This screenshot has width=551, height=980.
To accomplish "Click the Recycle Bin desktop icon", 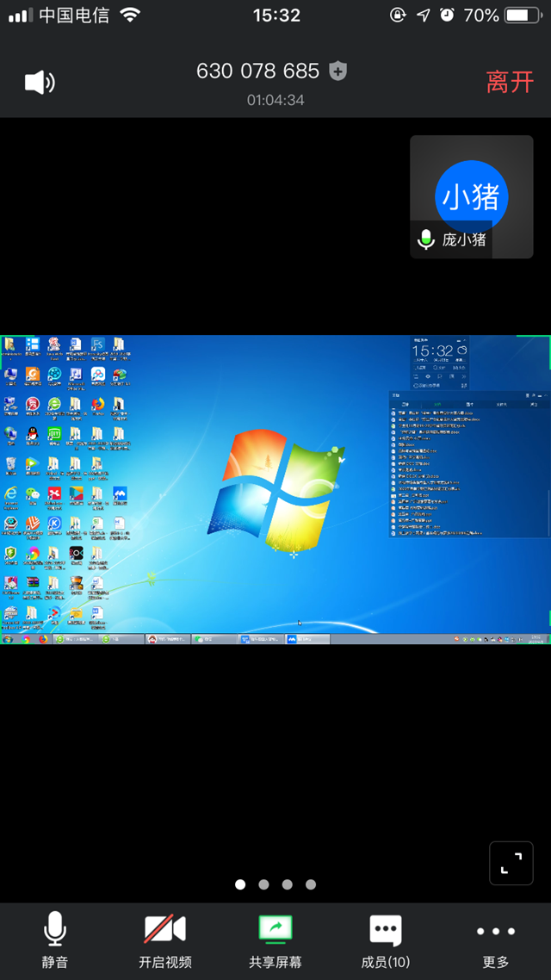I will 10,464.
